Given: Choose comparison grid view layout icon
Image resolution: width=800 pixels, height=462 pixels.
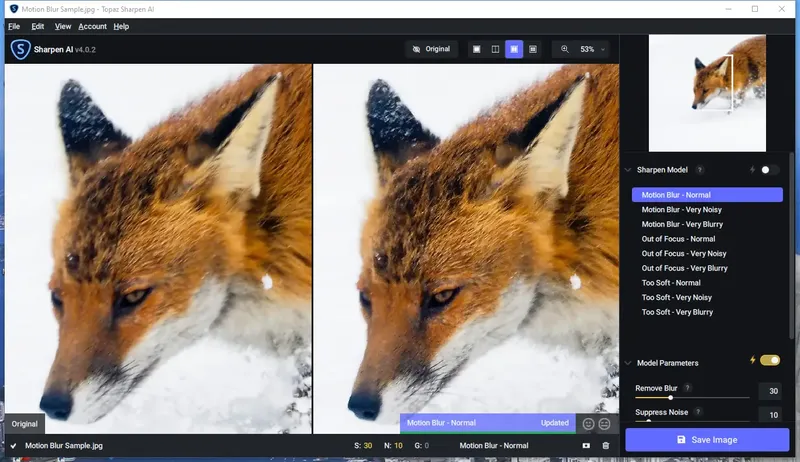Looking at the screenshot, I should click(x=533, y=49).
